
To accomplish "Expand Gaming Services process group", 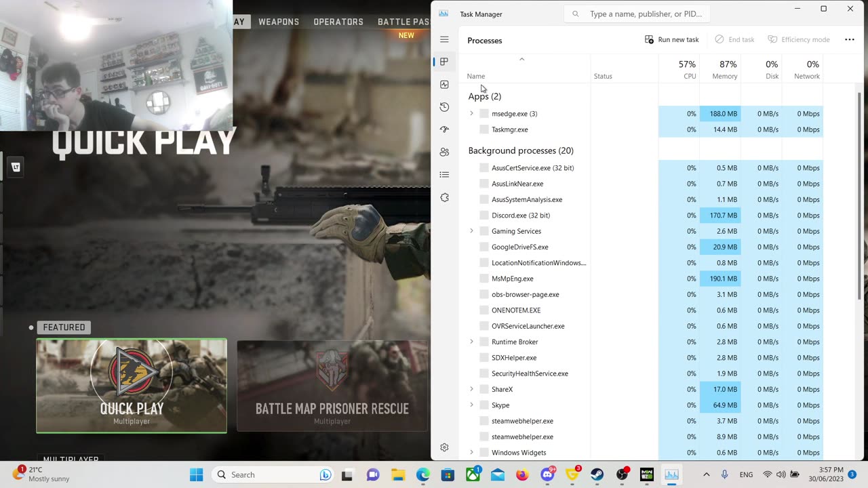I will click(x=471, y=231).
